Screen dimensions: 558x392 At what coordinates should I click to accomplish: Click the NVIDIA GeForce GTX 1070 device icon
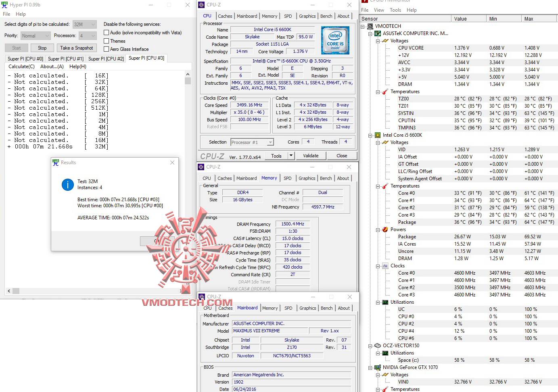(x=377, y=367)
